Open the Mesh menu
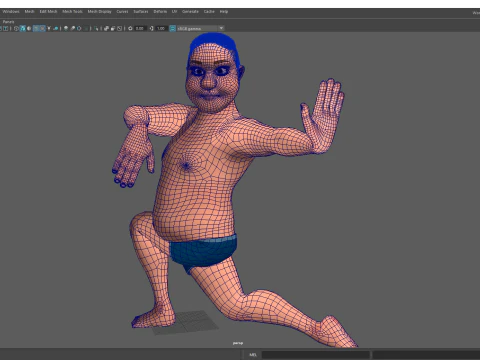480x360 pixels. point(29,12)
